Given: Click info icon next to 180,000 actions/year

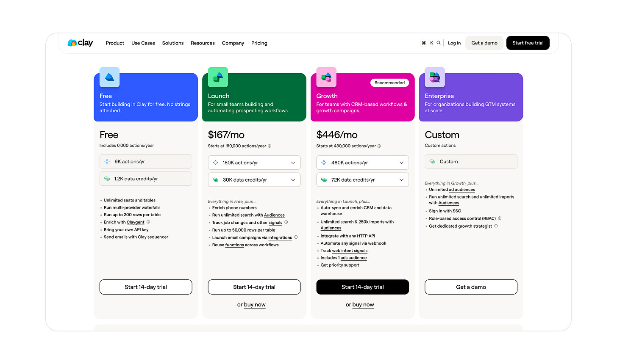Looking at the screenshot, I should (270, 146).
